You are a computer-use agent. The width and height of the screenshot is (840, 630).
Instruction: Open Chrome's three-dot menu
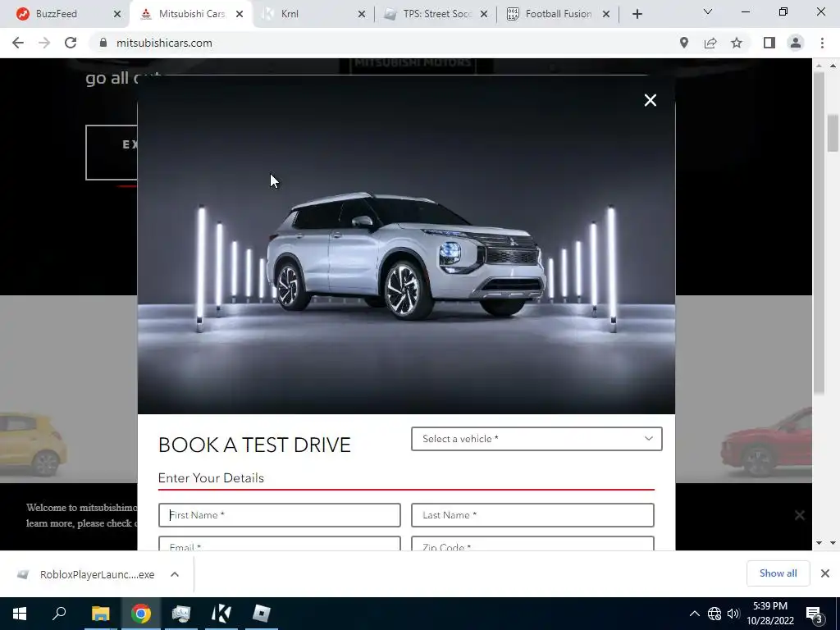822,43
